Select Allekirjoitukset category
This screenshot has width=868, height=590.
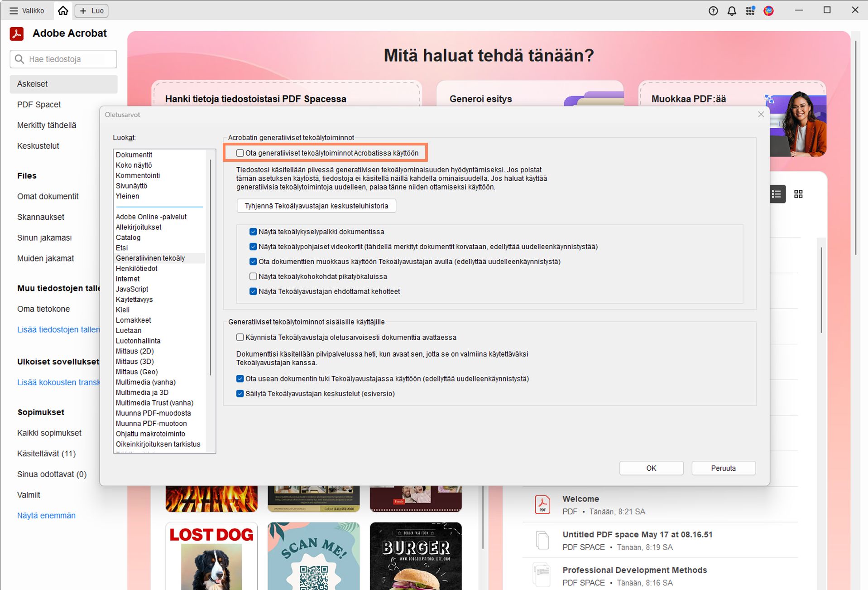[139, 227]
